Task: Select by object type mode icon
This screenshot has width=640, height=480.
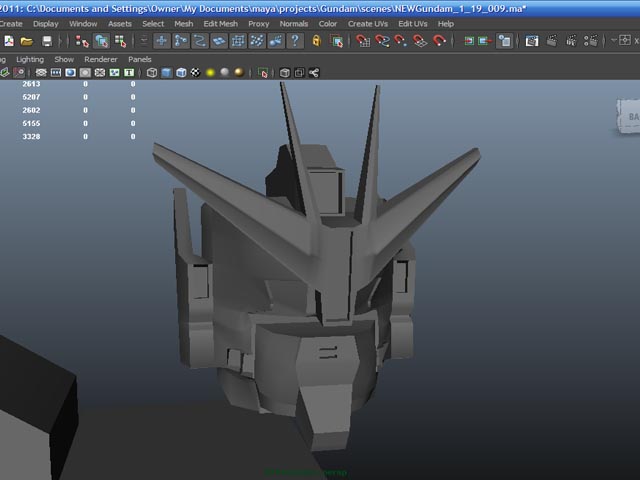Action: click(101, 41)
